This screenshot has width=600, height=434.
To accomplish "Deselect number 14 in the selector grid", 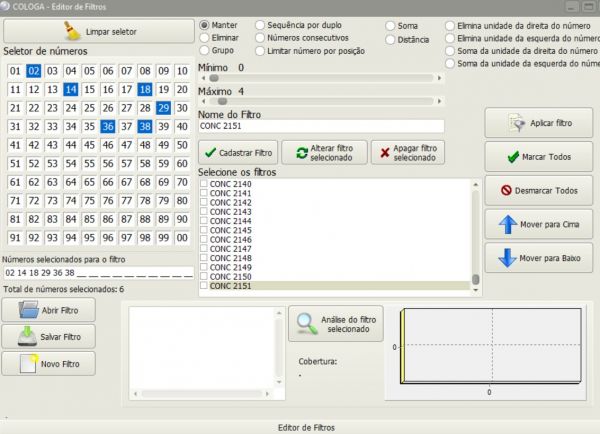I will [71, 90].
